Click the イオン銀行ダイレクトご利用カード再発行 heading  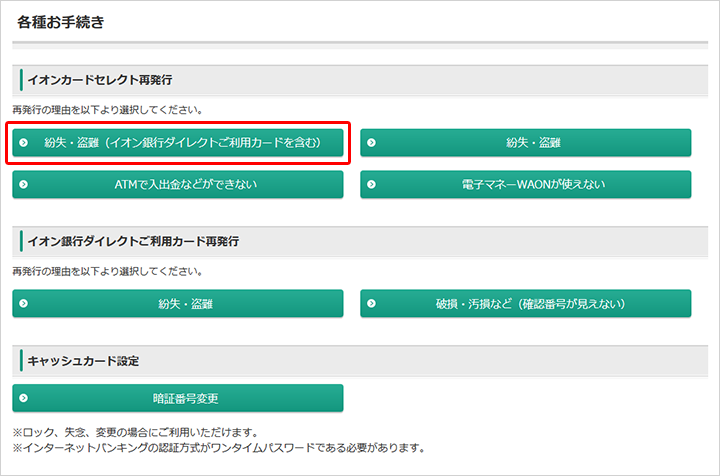133,241
